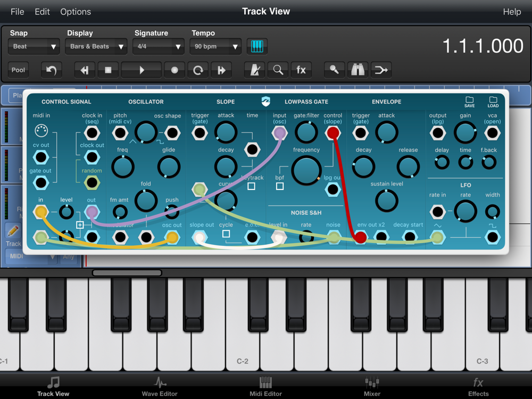The width and height of the screenshot is (532, 399).
Task: Click the control (slope) red jack
Action: (x=333, y=132)
